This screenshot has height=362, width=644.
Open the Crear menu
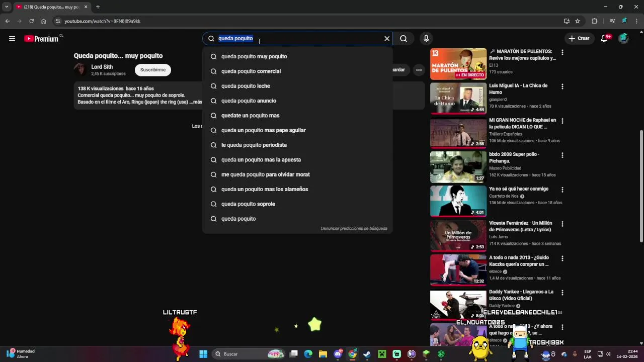click(x=579, y=39)
